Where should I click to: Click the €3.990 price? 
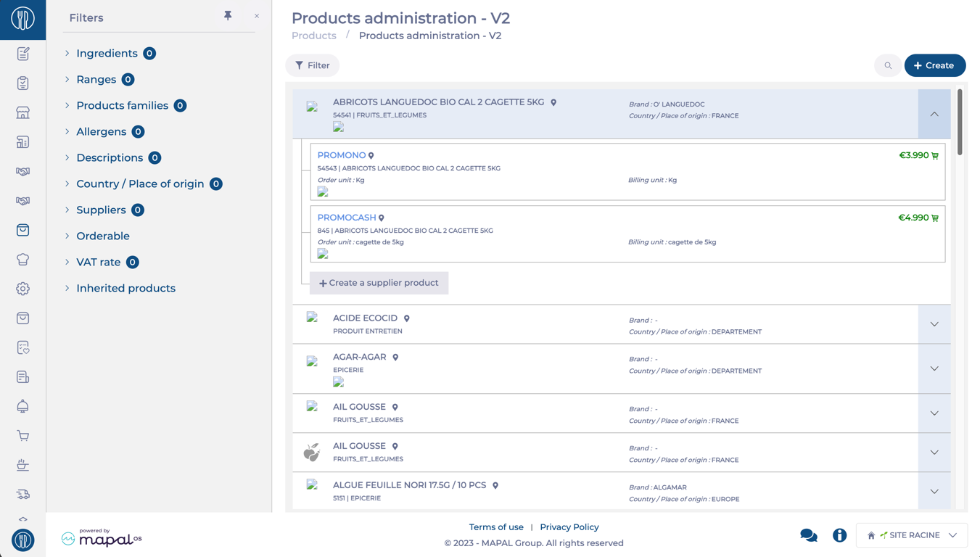point(914,155)
